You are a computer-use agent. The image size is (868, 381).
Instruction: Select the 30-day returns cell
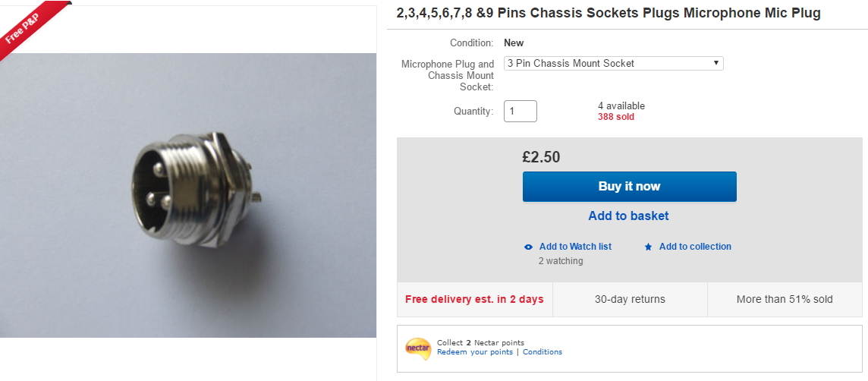point(630,299)
